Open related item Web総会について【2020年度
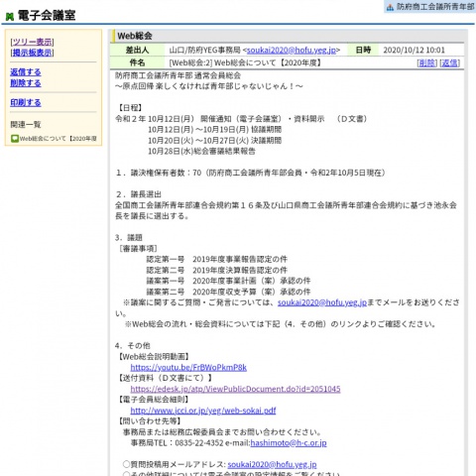Screen dimensions: 476x476 [x=58, y=139]
